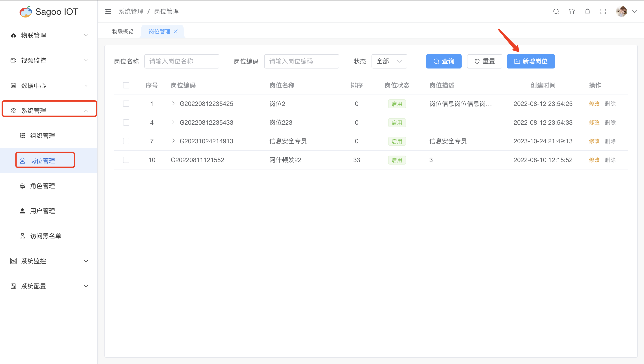The height and width of the screenshot is (364, 644).
Task: Click 删除 for 阿什顿发22
Action: (610, 160)
